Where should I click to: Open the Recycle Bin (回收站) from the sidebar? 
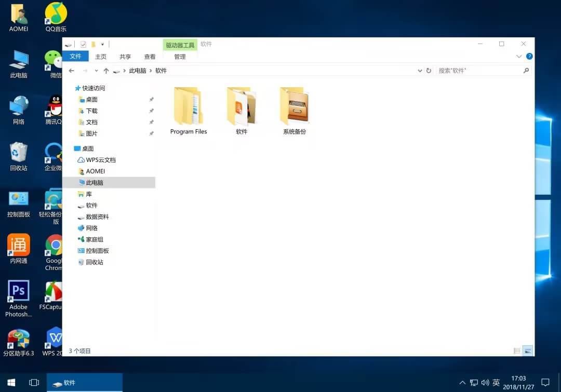95,262
